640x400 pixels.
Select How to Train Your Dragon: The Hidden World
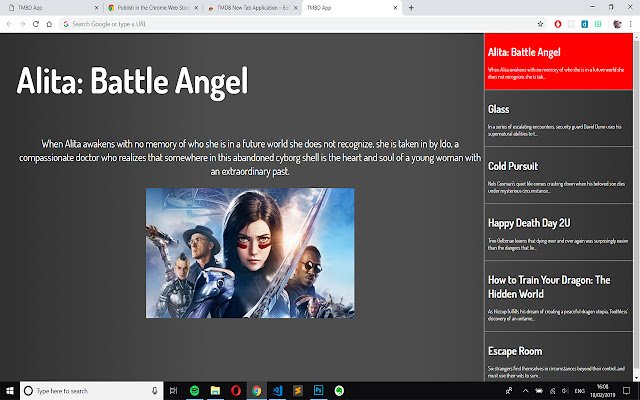click(x=558, y=296)
